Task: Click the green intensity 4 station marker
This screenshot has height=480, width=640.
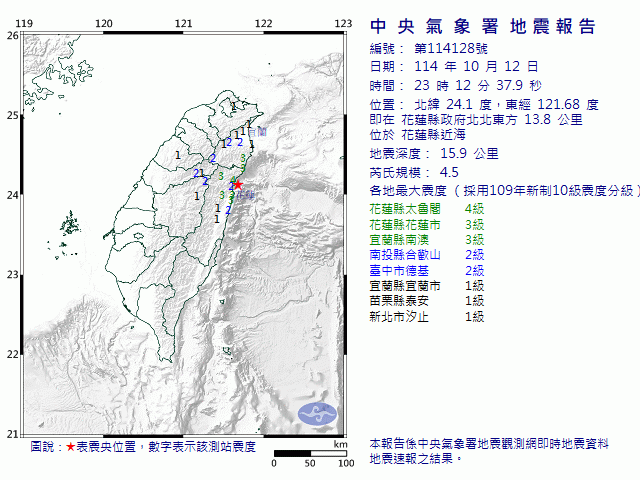Action: click(234, 180)
